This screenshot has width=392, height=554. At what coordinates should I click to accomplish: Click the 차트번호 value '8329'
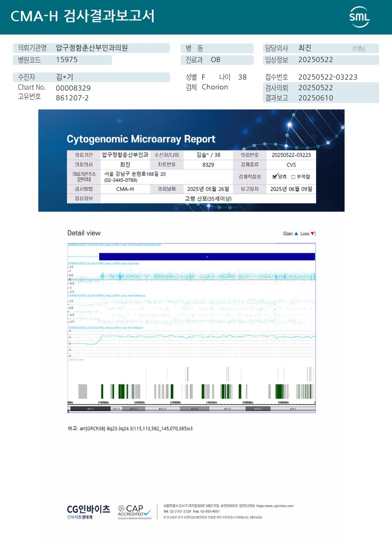point(208,165)
